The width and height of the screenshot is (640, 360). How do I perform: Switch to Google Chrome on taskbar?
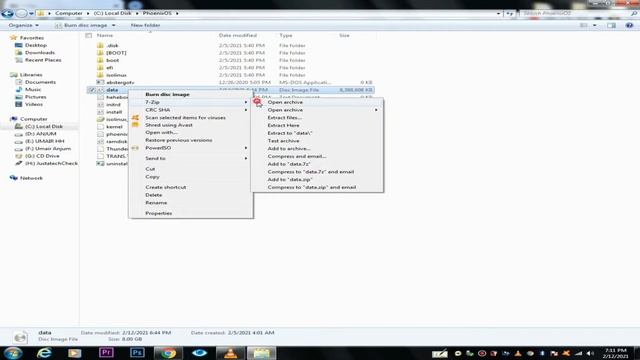tap(168, 353)
